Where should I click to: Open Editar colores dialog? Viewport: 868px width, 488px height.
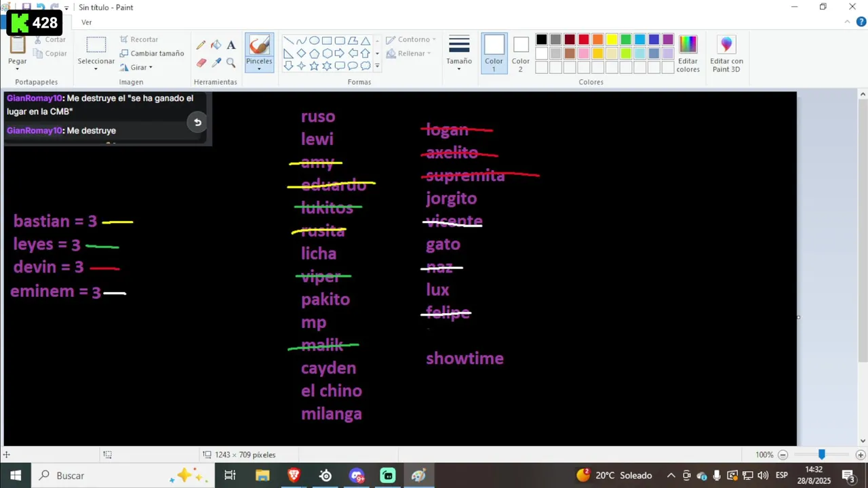point(688,54)
